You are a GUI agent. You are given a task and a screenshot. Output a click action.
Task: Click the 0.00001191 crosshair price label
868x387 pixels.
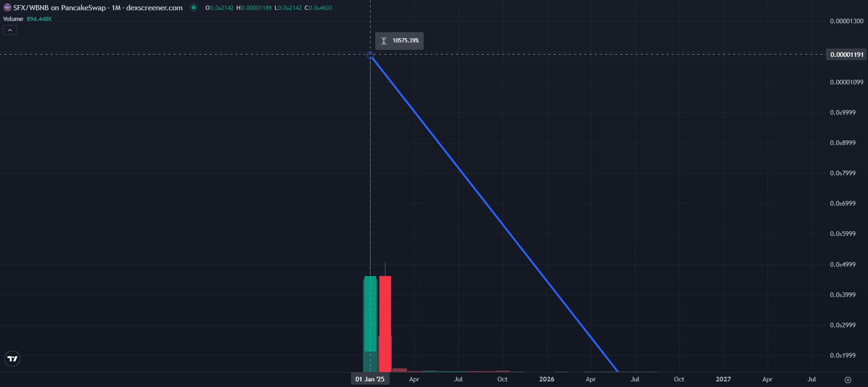[x=847, y=55]
